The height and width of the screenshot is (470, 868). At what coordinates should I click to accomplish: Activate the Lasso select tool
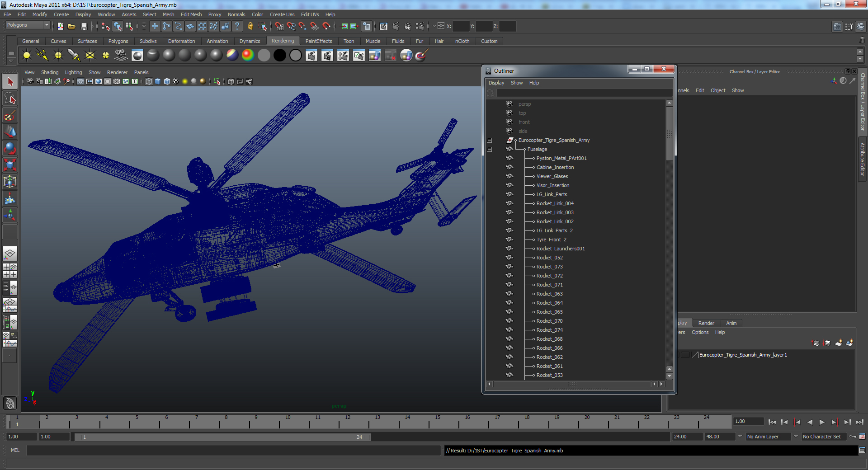10,99
